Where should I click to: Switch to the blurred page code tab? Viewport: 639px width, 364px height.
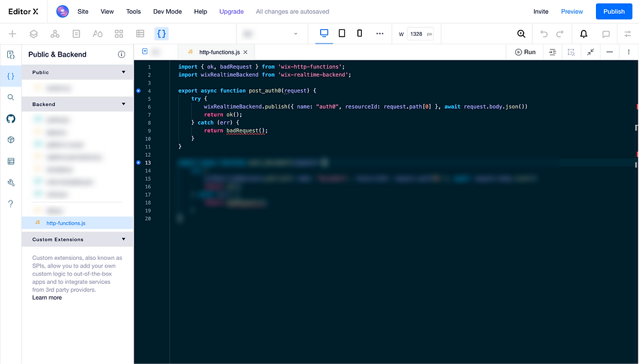[156, 51]
